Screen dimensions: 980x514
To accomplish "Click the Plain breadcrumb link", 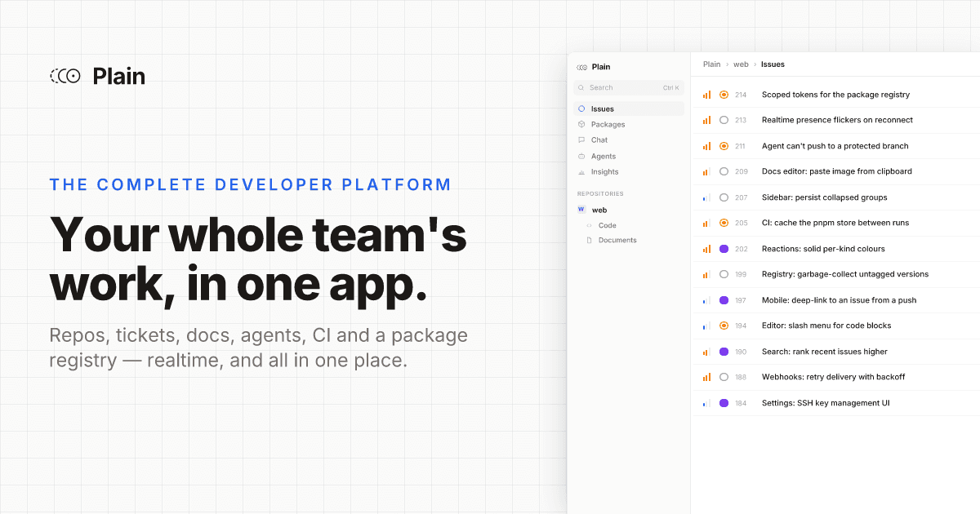I will click(x=711, y=64).
